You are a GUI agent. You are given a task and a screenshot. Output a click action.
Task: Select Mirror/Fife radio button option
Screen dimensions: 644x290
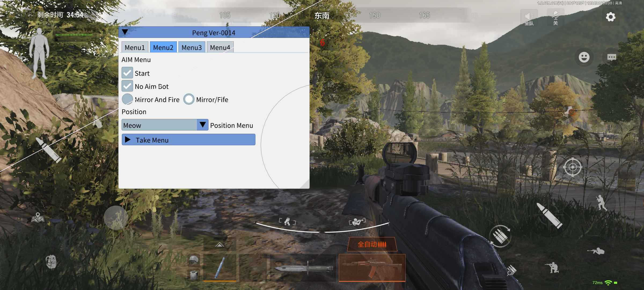[189, 99]
